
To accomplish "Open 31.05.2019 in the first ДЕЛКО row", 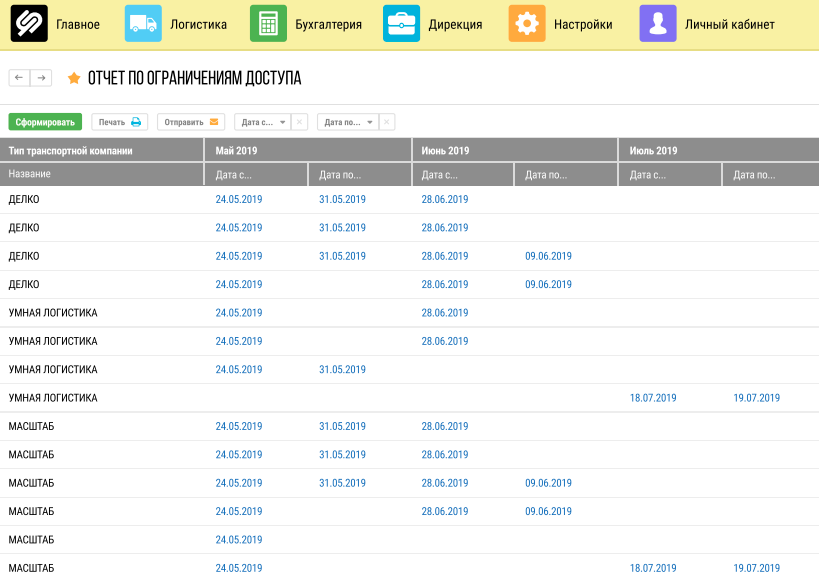I will [342, 200].
